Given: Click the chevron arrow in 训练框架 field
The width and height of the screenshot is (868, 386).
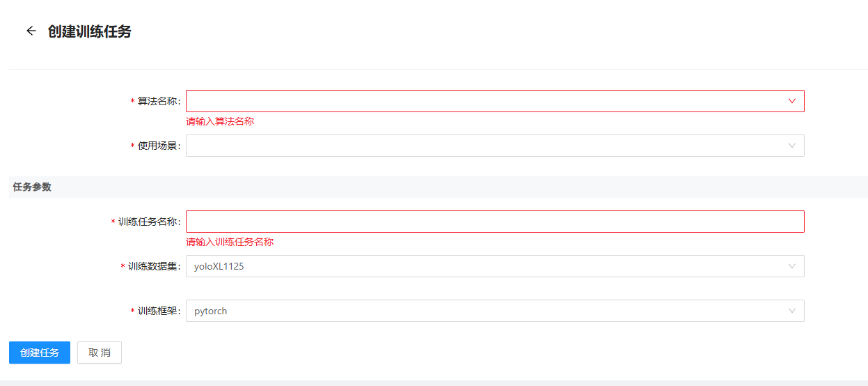Looking at the screenshot, I should point(791,311).
